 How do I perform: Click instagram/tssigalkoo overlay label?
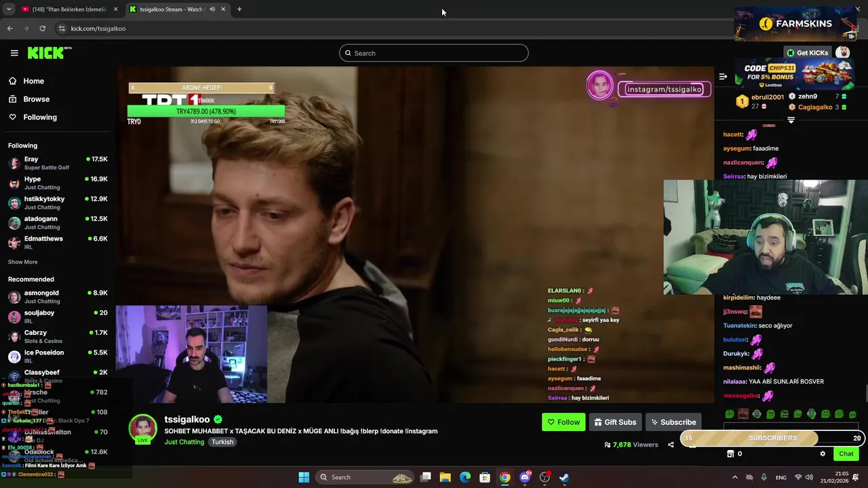[x=665, y=89]
